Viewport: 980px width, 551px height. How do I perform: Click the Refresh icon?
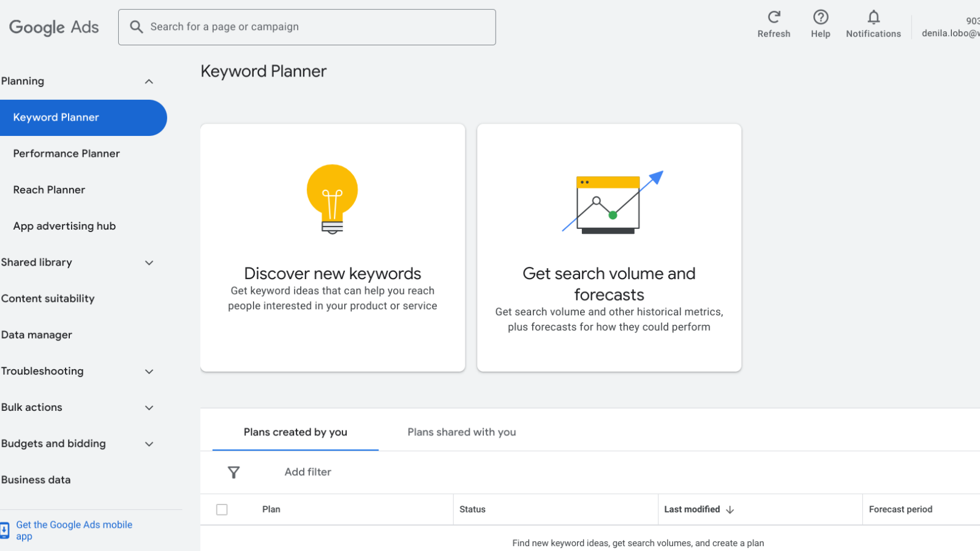(774, 17)
